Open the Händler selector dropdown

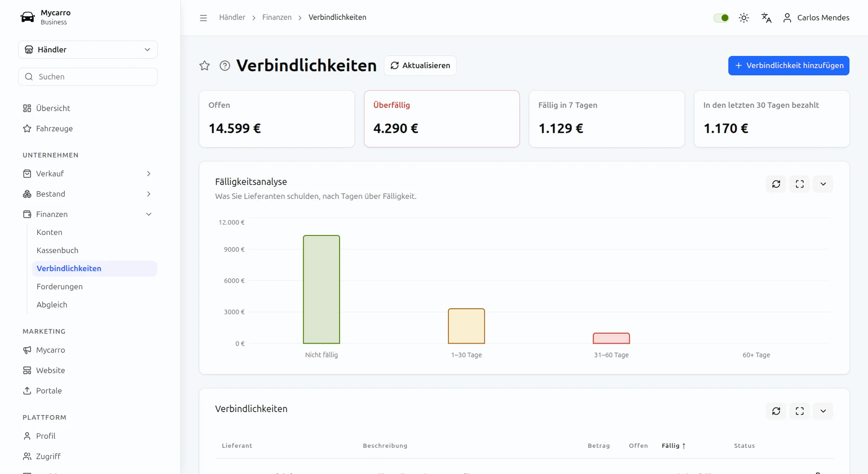coord(88,50)
